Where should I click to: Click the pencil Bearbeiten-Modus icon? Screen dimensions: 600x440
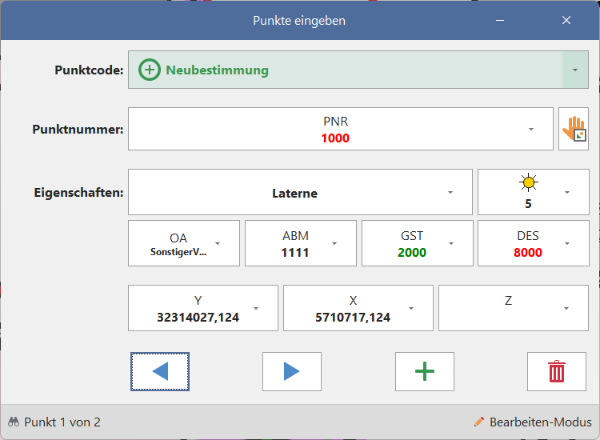coord(478,422)
